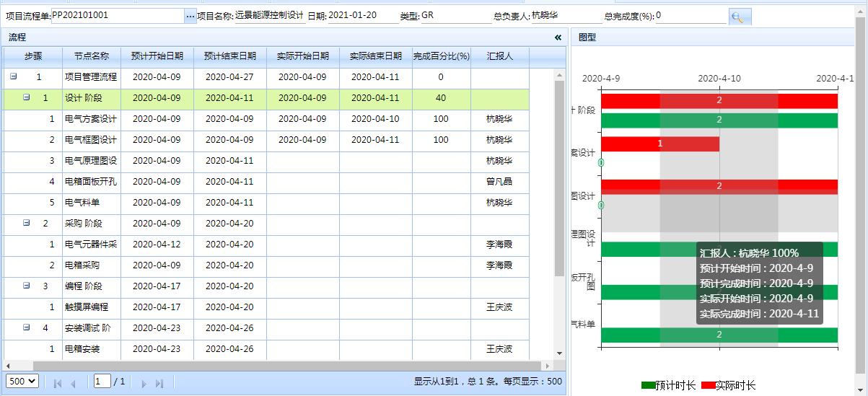Click the type field GR
Image resolution: width=868 pixels, height=396 pixels.
tap(456, 15)
